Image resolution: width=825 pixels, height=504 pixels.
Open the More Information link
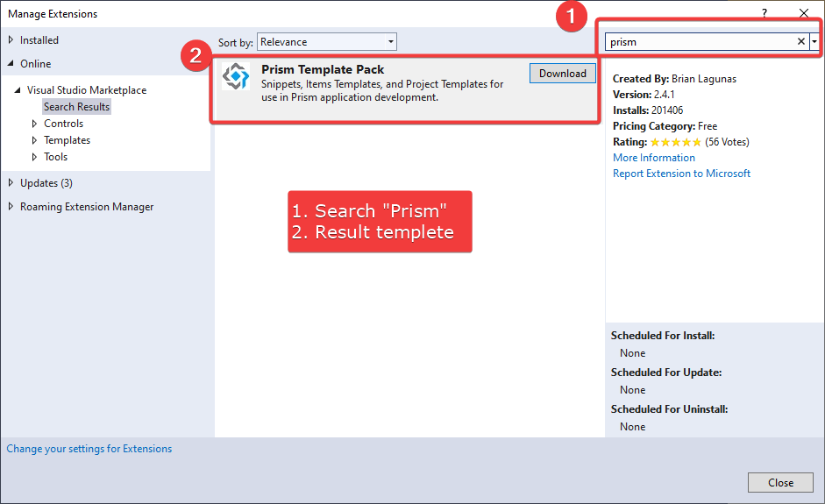coord(654,158)
